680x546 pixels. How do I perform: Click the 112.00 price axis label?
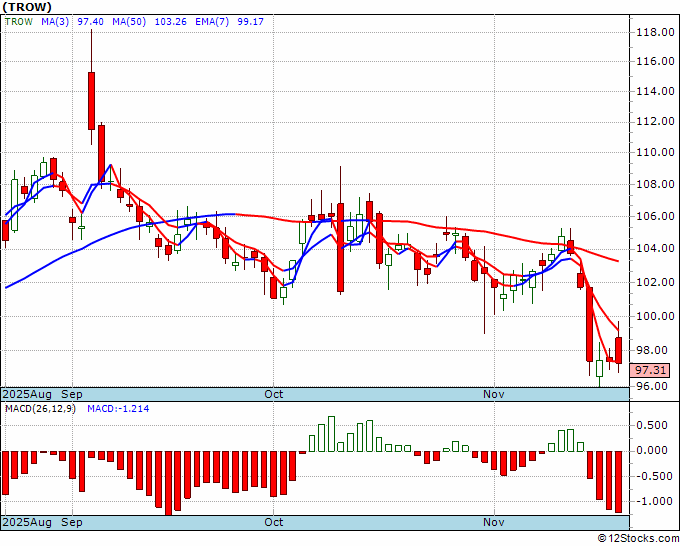tap(655, 121)
